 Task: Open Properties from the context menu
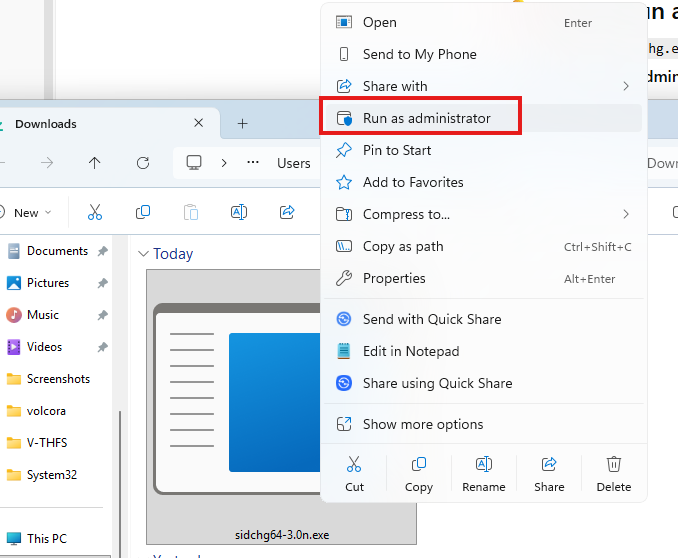tap(483, 279)
